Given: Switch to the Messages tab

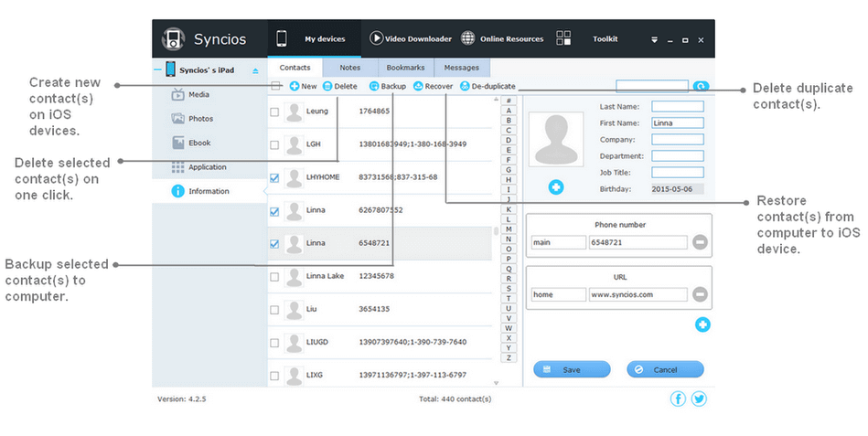Looking at the screenshot, I should (462, 68).
